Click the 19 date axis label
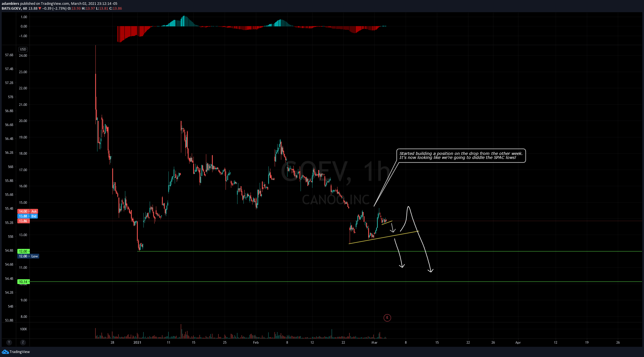644x357 pixels. tap(587, 343)
